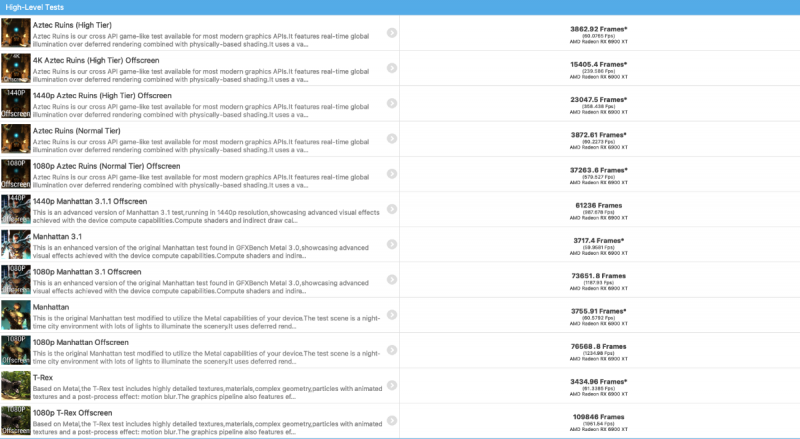
Task: Click the 109846 Frames result
Action: coord(598,417)
